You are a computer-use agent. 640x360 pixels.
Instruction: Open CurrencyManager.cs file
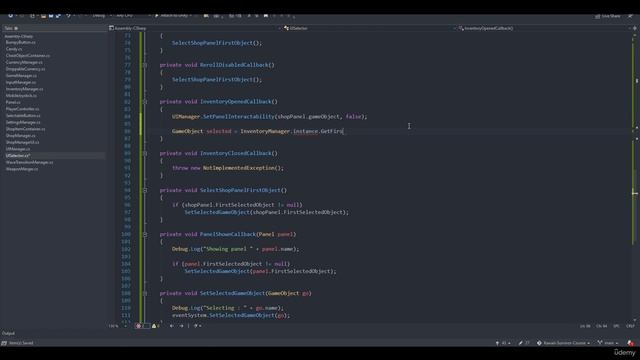pos(24,62)
